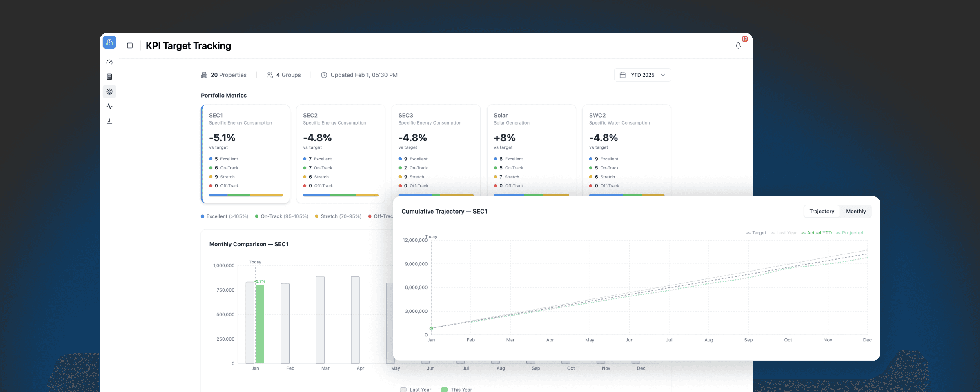Open the bar chart sidebar icon
Image resolution: width=980 pixels, height=392 pixels.
click(x=109, y=121)
